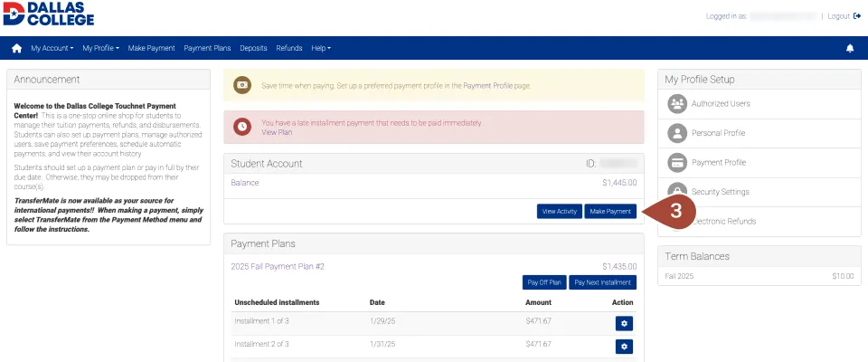
Task: Click the View Activity button
Action: [559, 211]
